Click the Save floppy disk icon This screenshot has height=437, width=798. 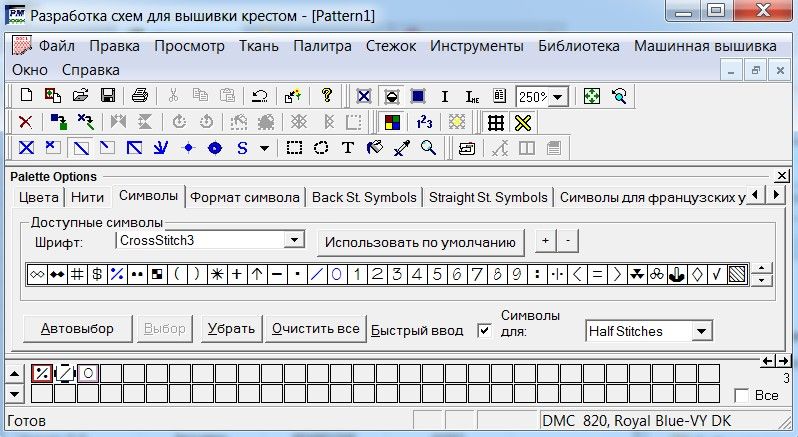coord(106,96)
